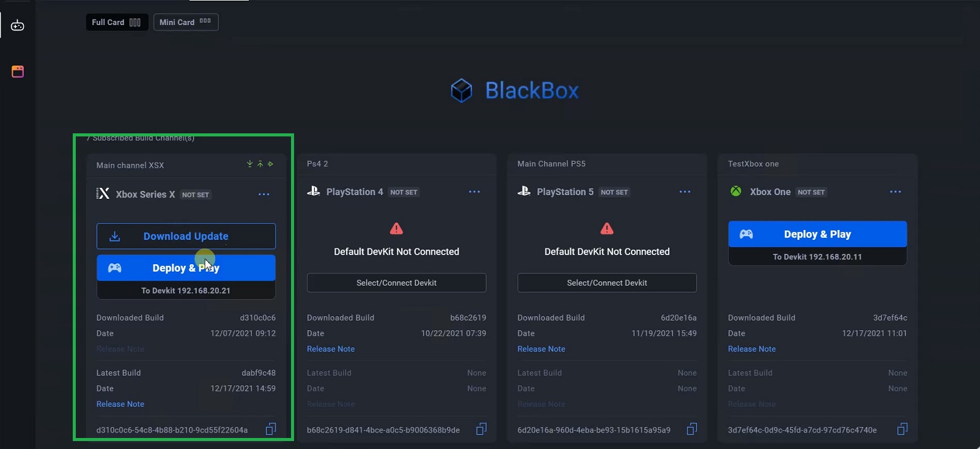Click the downloaded build hash 6d20e16a
Viewport: 980px width, 449px height.
coord(679,318)
